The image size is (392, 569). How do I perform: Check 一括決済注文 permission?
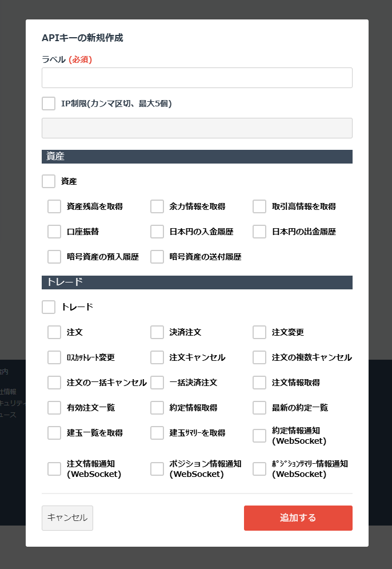point(157,383)
